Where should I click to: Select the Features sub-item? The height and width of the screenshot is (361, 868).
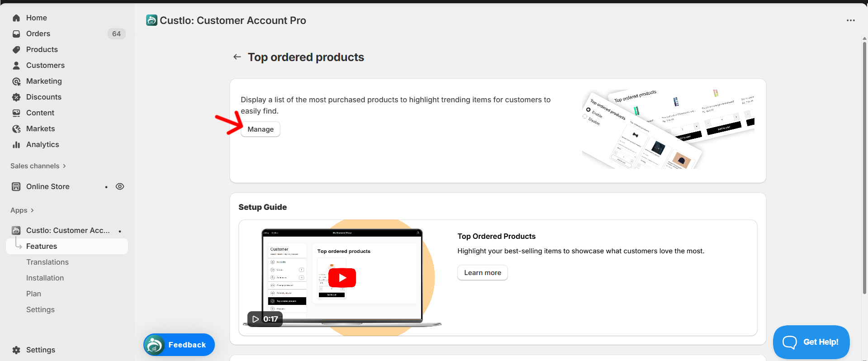(67, 246)
